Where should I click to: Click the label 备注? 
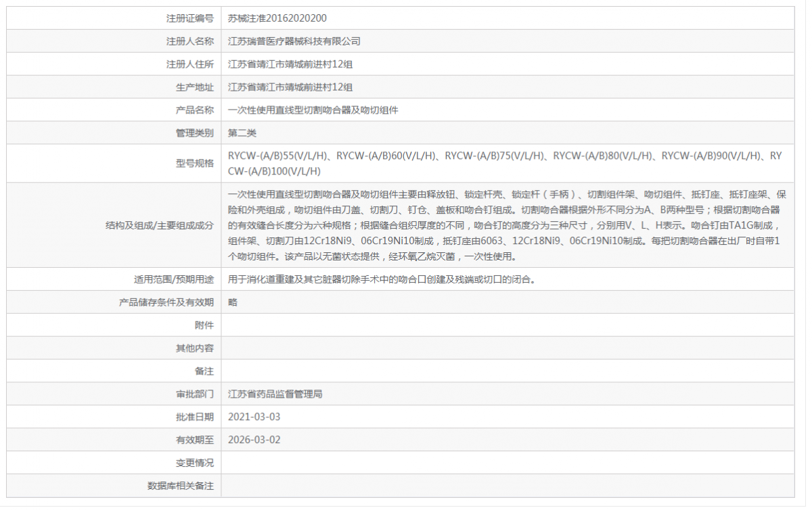(204, 371)
